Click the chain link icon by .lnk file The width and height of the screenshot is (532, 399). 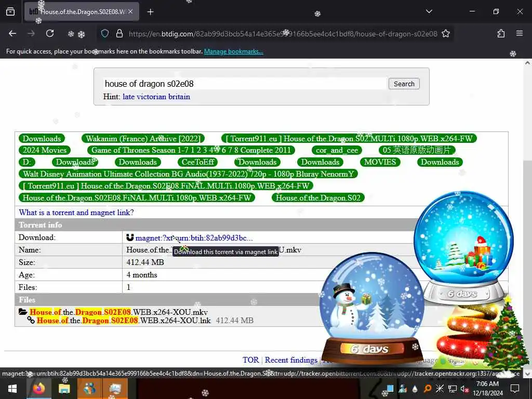click(31, 320)
